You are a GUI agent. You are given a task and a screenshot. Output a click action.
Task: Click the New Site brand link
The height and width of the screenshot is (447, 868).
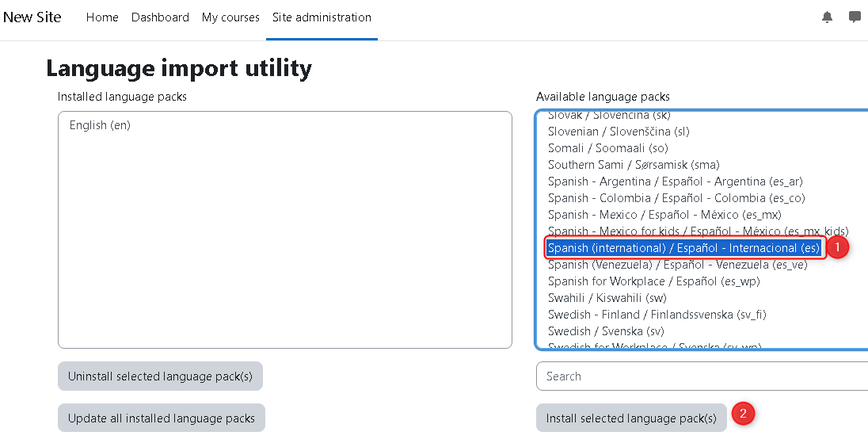[32, 17]
